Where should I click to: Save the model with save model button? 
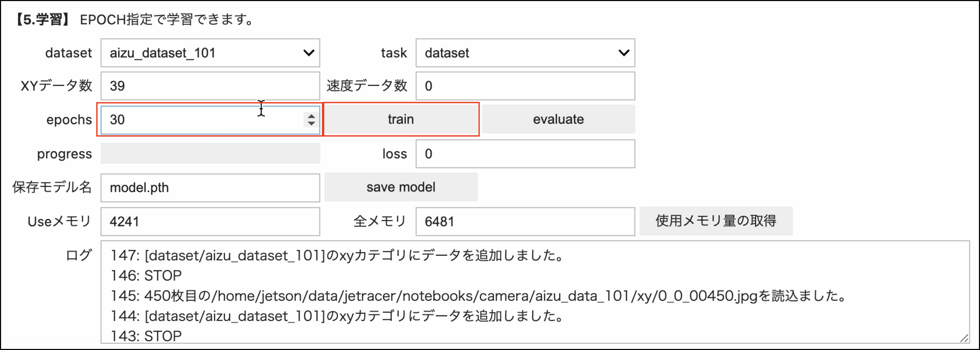[401, 187]
